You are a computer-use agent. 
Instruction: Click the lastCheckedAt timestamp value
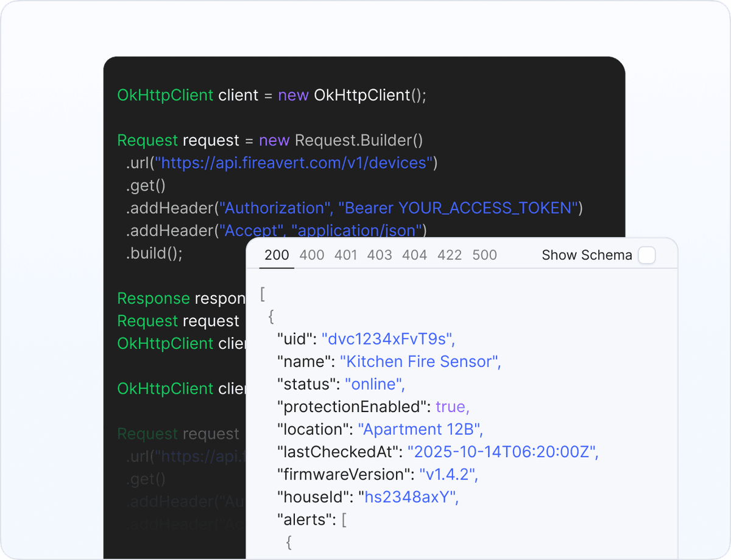(x=503, y=452)
